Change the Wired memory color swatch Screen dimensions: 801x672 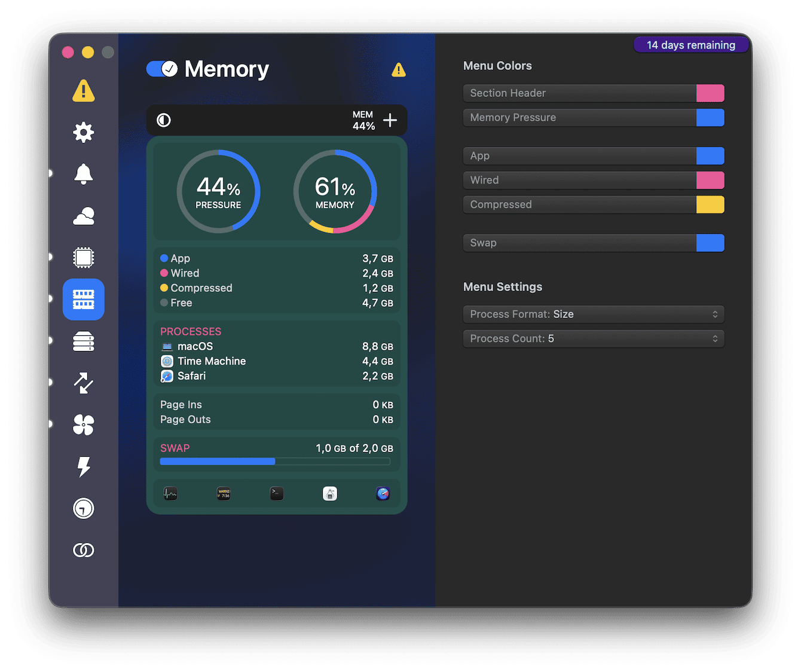coord(710,180)
